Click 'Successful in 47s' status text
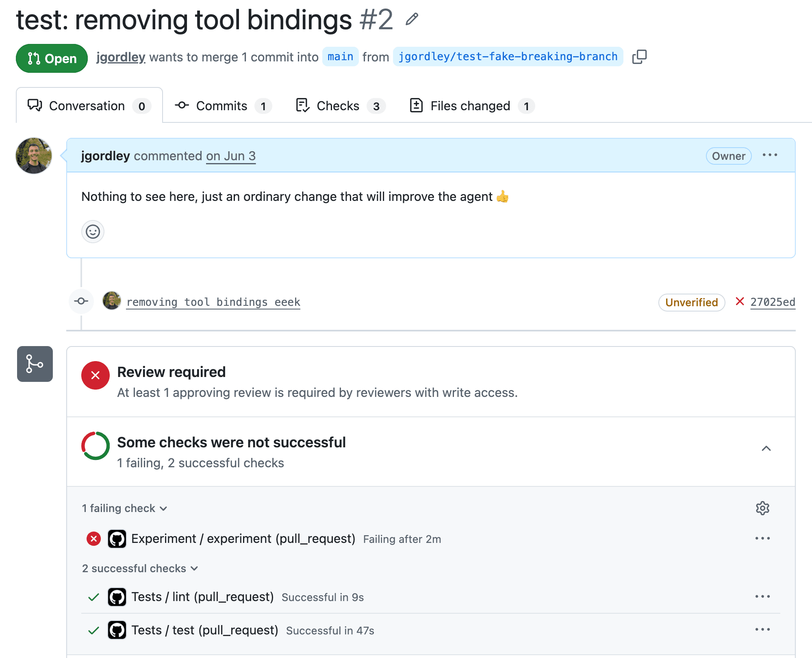812x658 pixels. pyautogui.click(x=330, y=631)
